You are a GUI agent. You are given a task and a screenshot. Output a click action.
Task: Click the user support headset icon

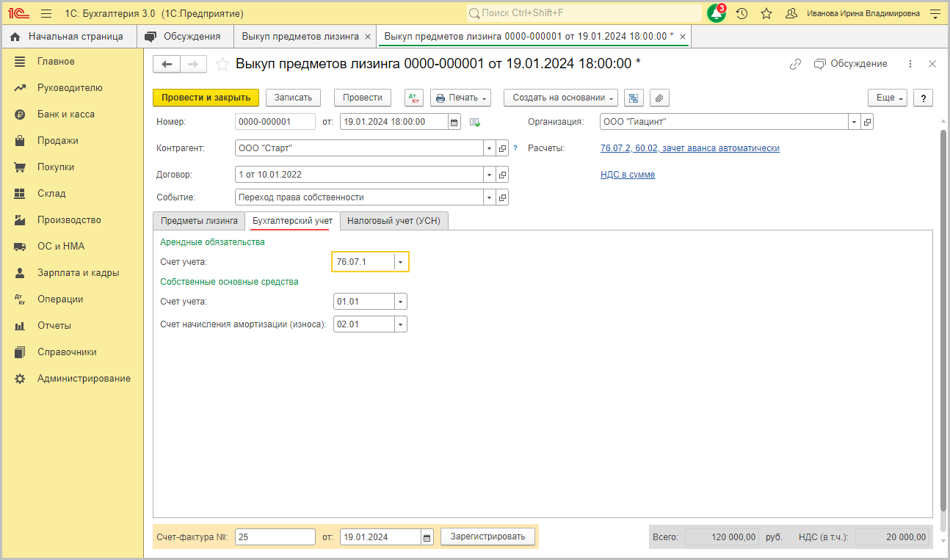point(791,13)
